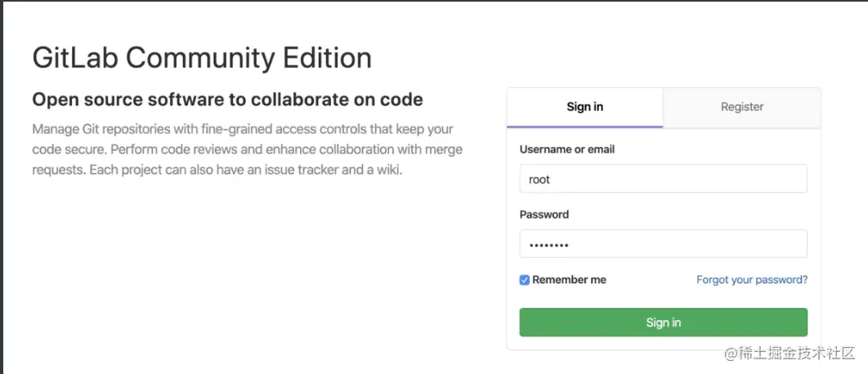The image size is (868, 374).
Task: Click the Remember me label text
Action: (x=569, y=280)
